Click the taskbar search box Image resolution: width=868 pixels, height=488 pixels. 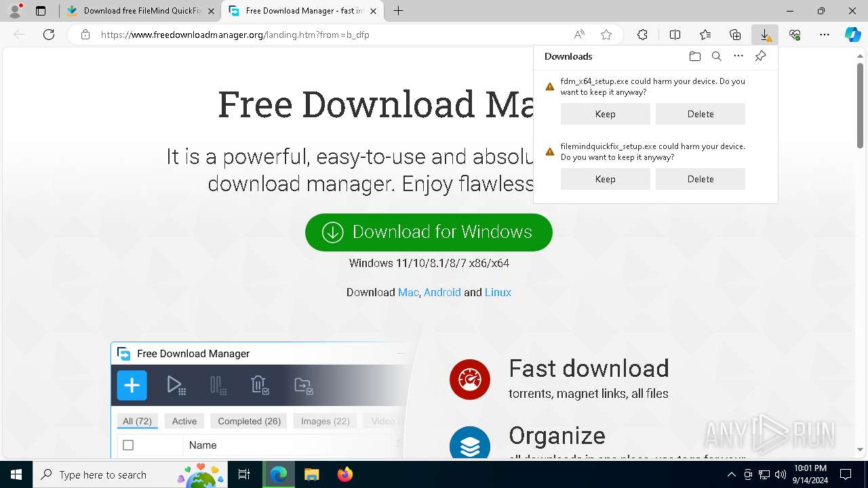click(130, 474)
